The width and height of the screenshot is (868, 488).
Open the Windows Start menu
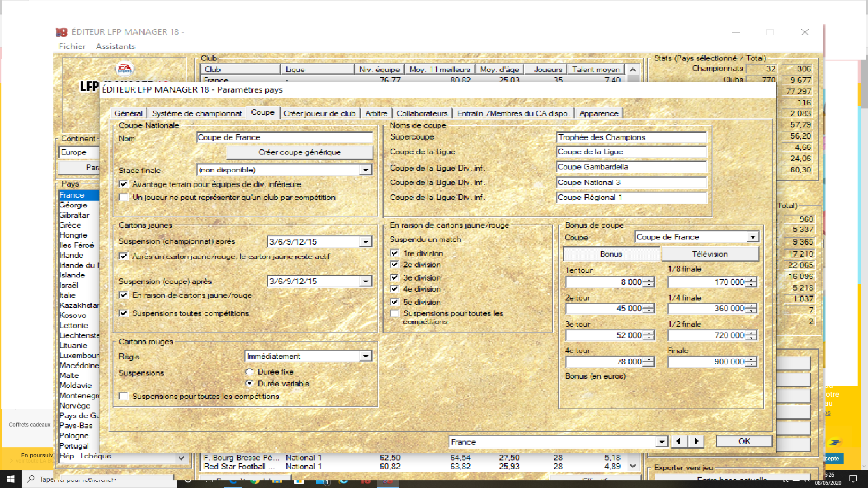click(11, 479)
